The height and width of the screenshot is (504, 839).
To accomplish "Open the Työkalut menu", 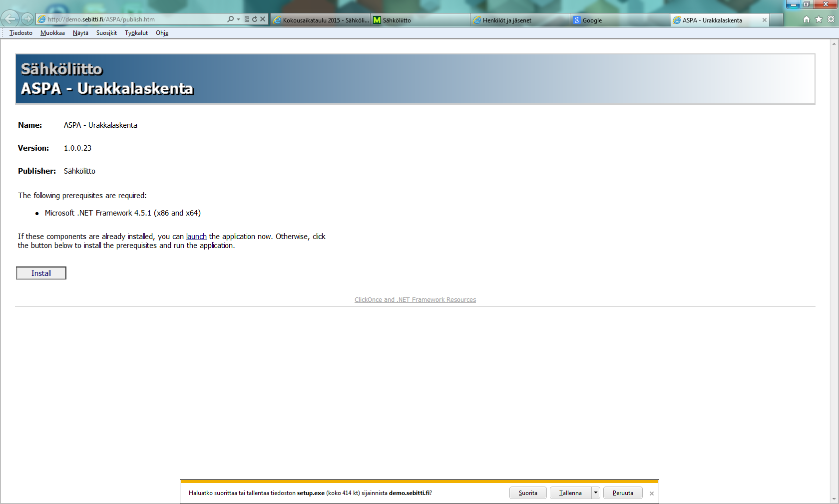I will click(136, 33).
